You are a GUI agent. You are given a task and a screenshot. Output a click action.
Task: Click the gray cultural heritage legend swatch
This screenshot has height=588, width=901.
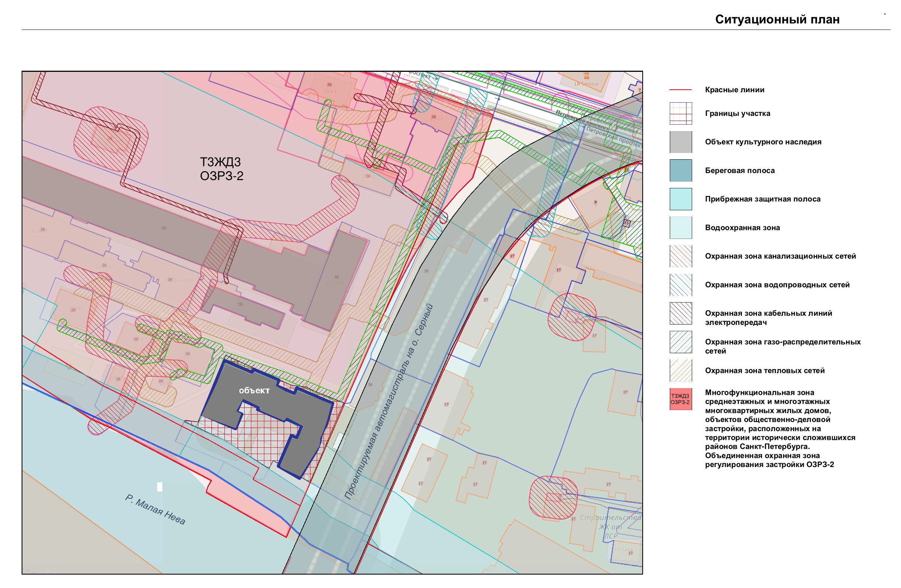coord(680,142)
